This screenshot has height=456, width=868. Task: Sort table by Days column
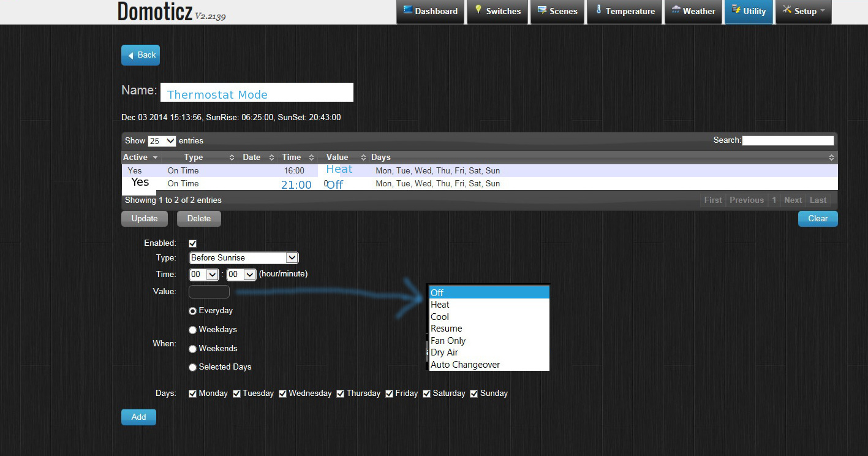603,158
